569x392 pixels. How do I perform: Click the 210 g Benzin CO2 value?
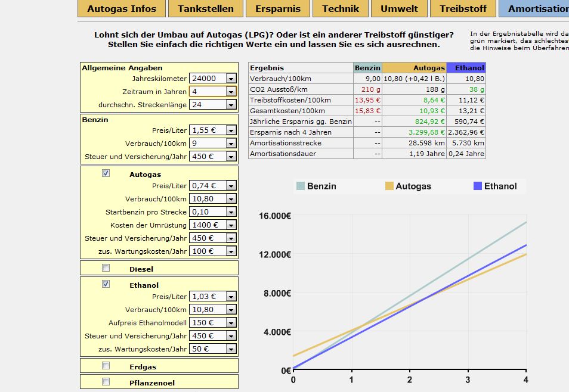[371, 89]
